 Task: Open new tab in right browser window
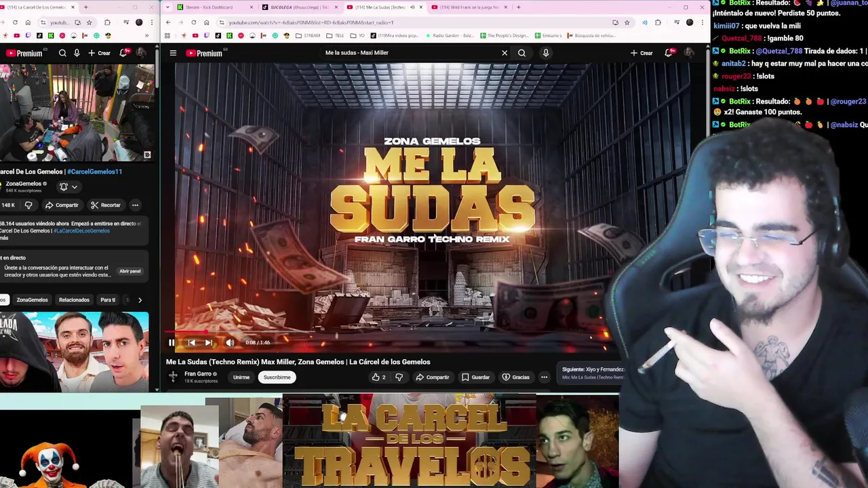coord(519,7)
